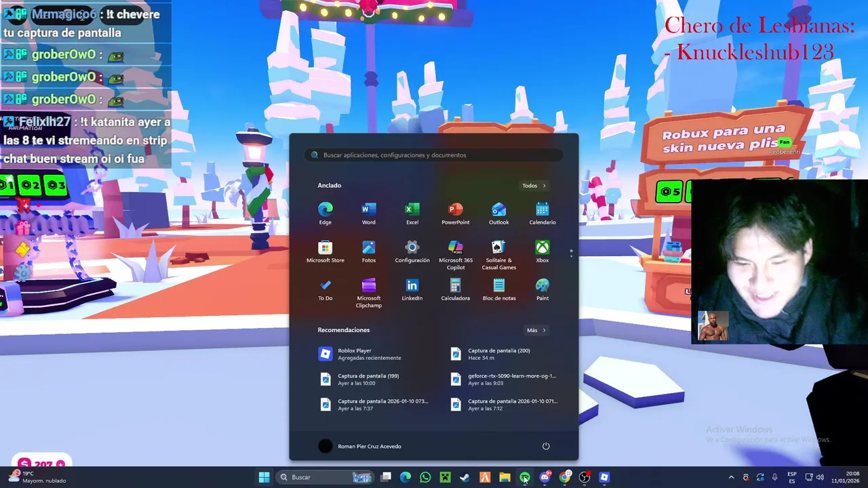The width and height of the screenshot is (868, 488).
Task: Show more recommendations with Más button
Action: pyautogui.click(x=536, y=330)
